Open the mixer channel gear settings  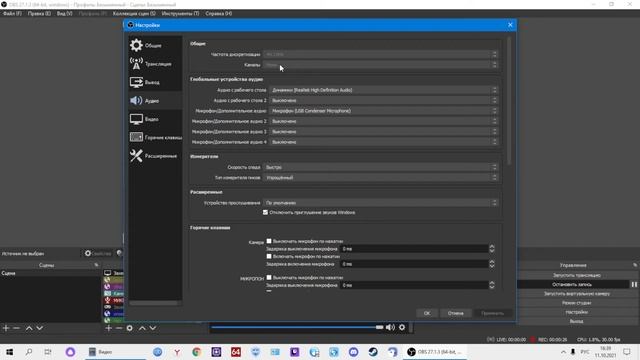(402, 327)
